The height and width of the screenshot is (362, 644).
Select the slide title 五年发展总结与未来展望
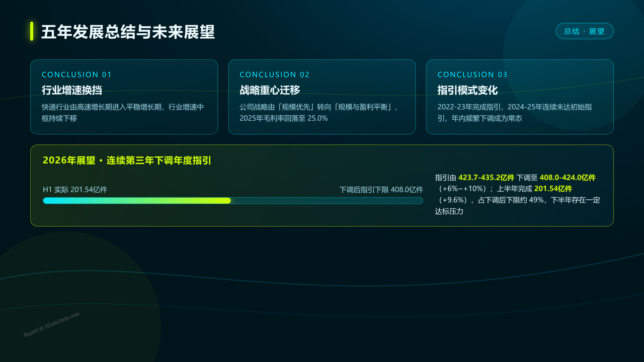point(128,32)
